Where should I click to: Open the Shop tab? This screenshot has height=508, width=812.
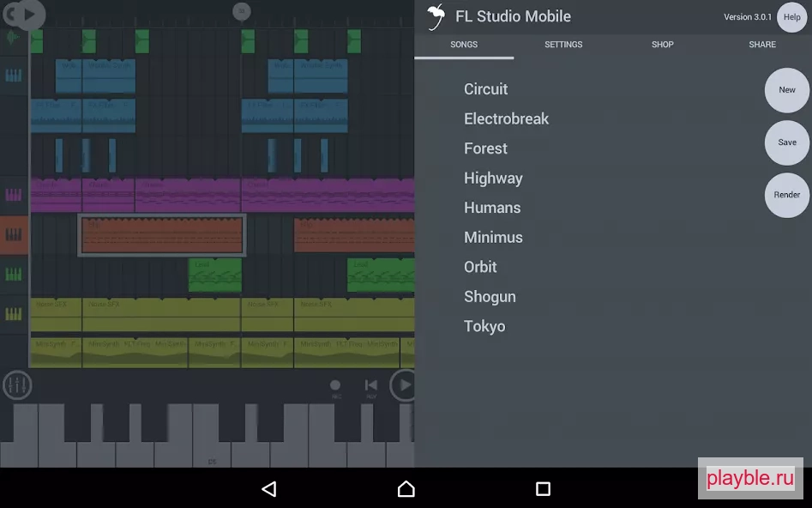click(x=662, y=45)
